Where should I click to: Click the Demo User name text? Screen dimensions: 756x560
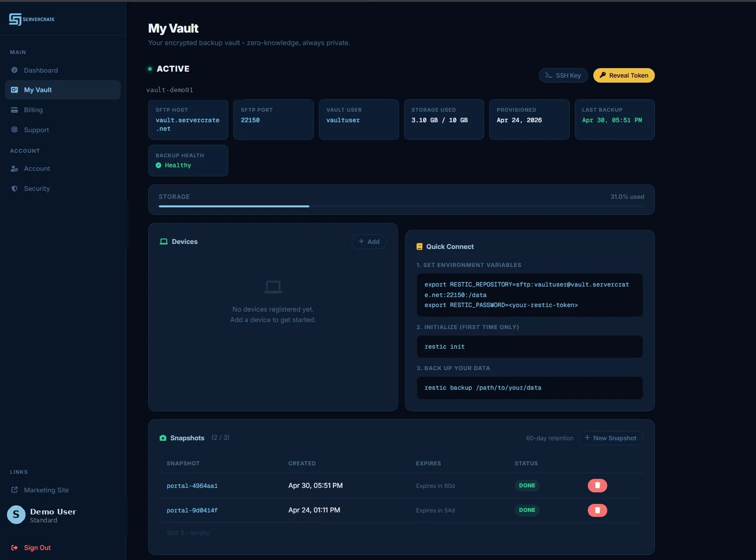[x=53, y=511]
